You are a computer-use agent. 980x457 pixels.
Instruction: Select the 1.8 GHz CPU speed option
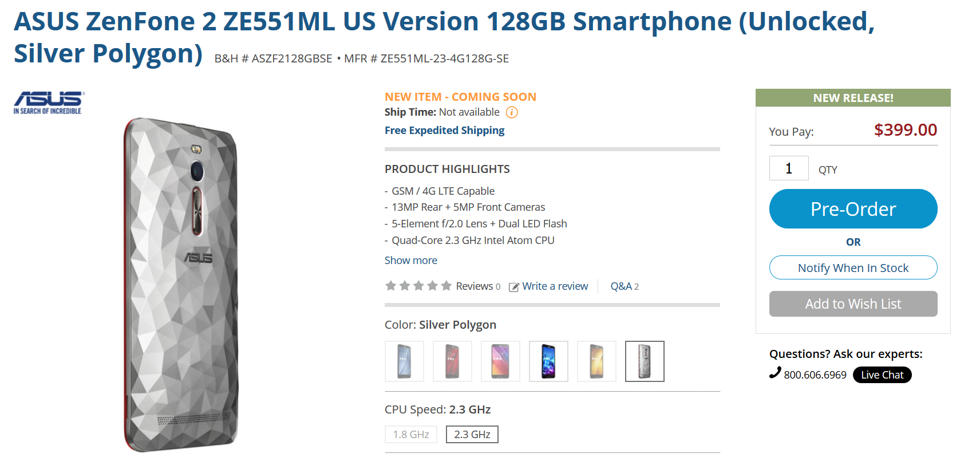point(411,434)
